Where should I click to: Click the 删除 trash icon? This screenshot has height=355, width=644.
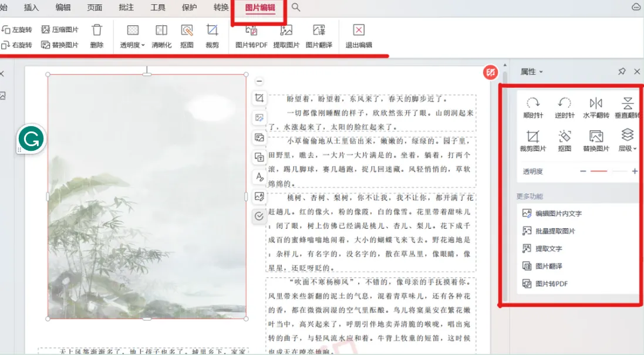click(97, 30)
